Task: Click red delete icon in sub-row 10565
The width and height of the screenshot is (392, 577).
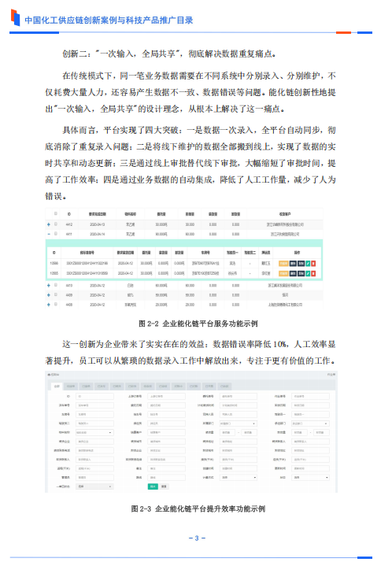Action: 313,273
